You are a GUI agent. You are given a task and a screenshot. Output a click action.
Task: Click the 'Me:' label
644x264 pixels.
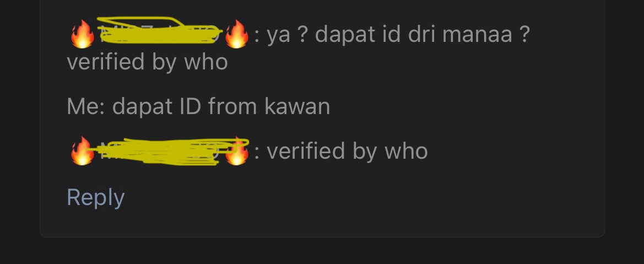click(86, 106)
